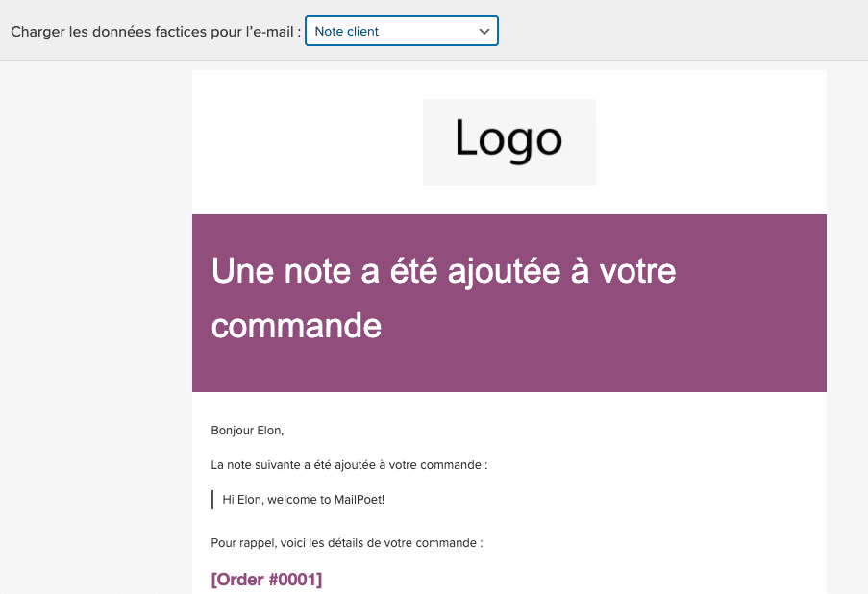The height and width of the screenshot is (594, 868).
Task: Click the name "Elon" in the greeting line
Action: coord(270,431)
